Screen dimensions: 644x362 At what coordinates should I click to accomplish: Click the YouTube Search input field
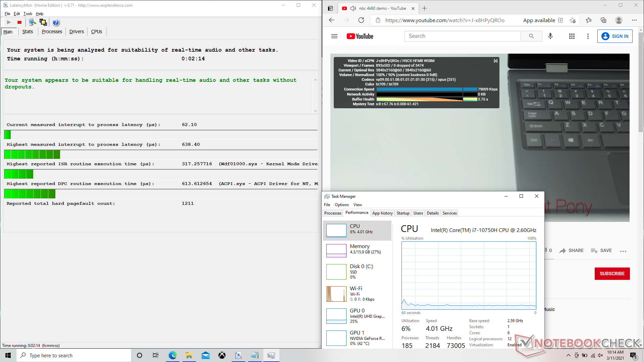pos(463,36)
